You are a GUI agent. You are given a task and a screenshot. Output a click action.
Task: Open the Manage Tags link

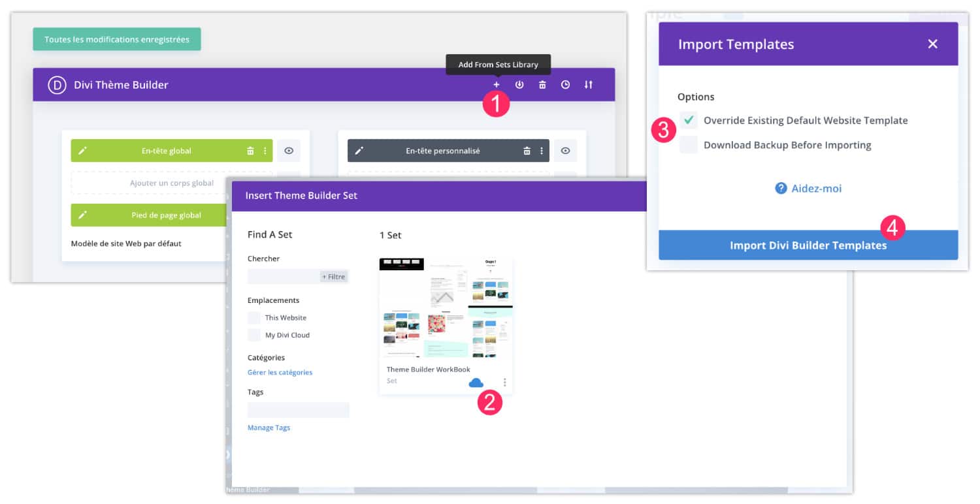[x=269, y=428]
